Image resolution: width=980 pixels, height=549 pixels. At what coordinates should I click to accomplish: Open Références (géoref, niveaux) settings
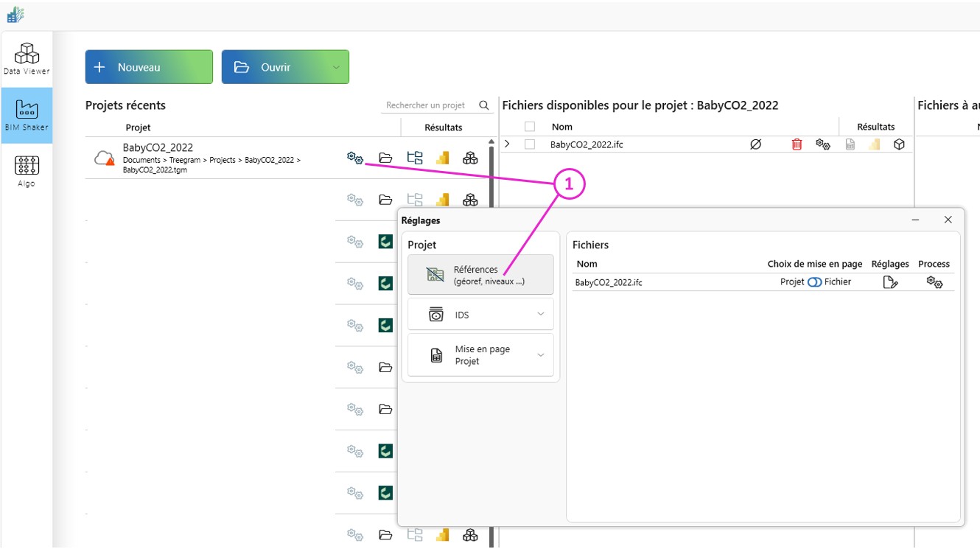click(x=480, y=275)
